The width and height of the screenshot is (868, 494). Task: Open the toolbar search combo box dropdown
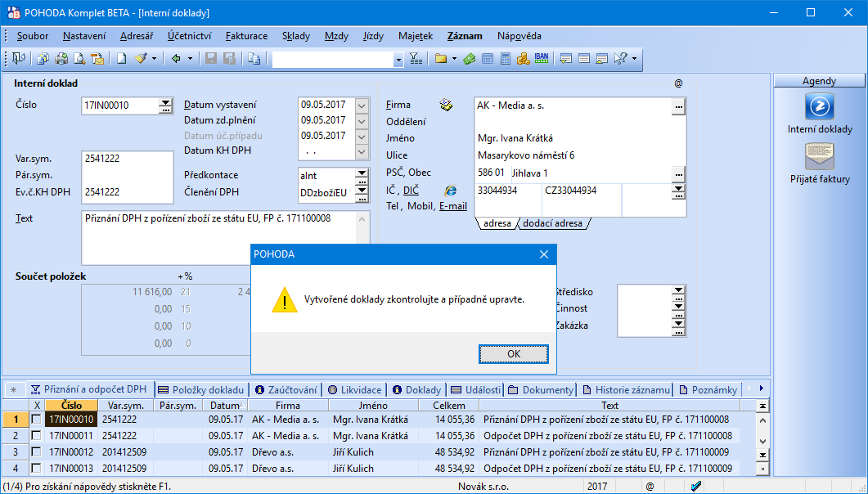[x=398, y=59]
